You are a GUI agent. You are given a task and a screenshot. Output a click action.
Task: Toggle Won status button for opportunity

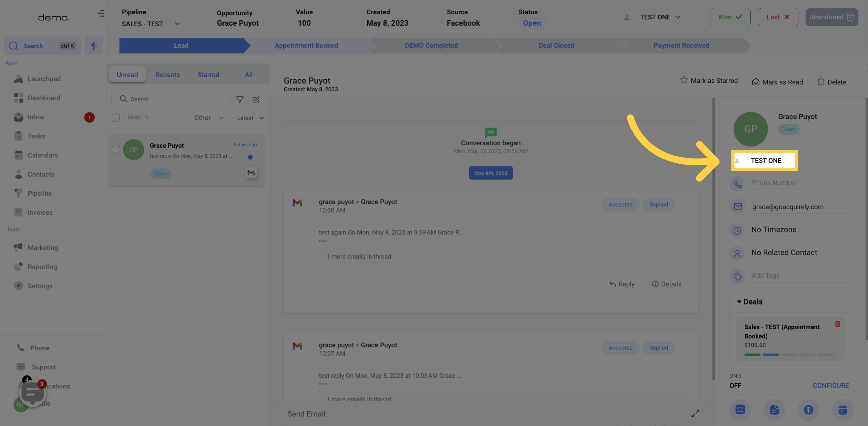tap(730, 17)
